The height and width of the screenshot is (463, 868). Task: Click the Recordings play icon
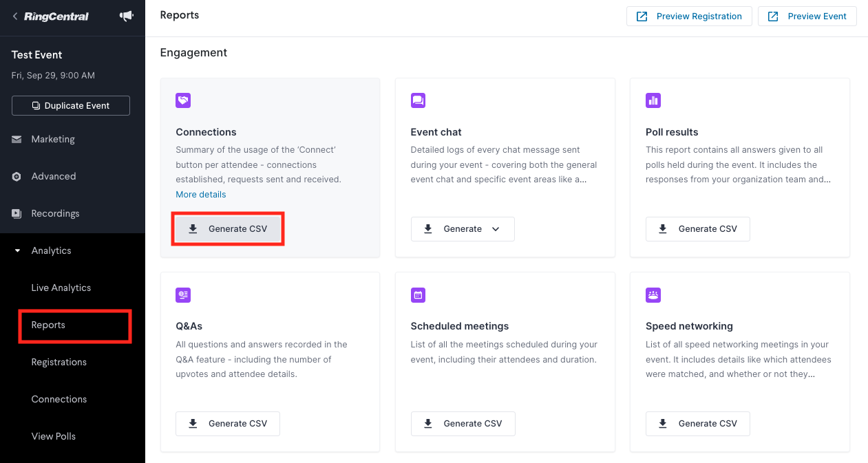pyautogui.click(x=17, y=214)
